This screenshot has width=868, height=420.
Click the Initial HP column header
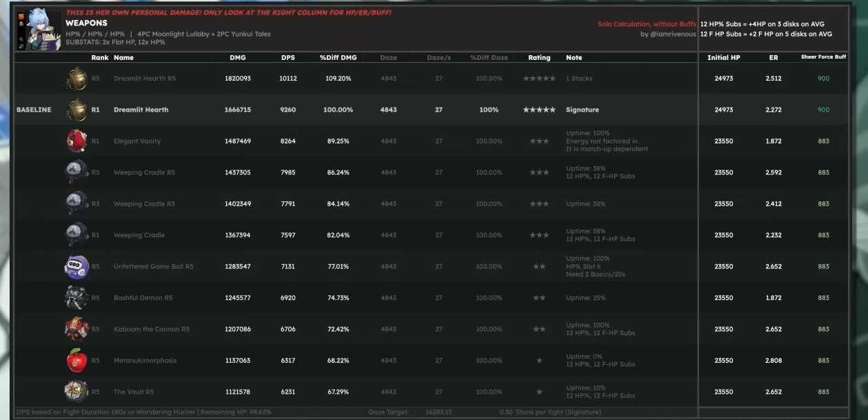coord(724,58)
